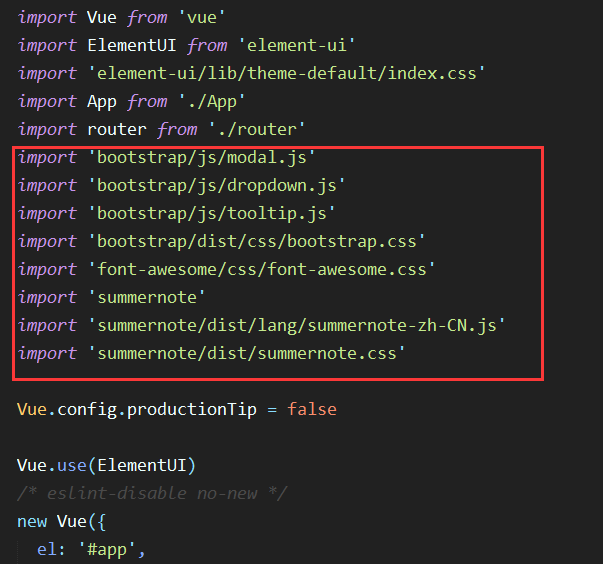Click the false keyword value

[311, 409]
